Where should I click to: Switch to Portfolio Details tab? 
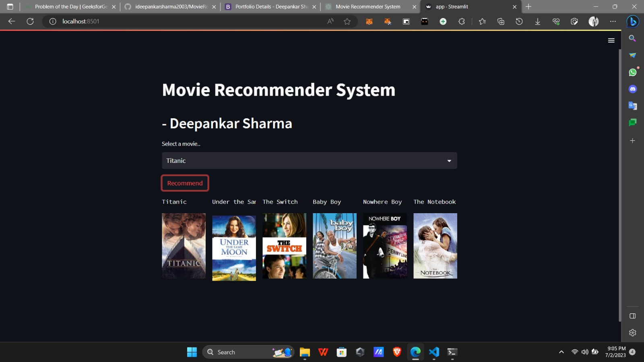[x=270, y=7]
